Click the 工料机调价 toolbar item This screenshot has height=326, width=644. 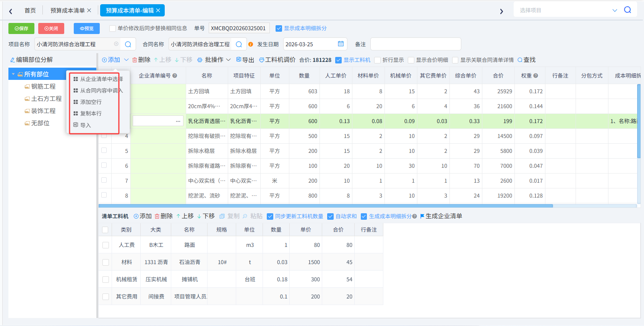coord(277,60)
